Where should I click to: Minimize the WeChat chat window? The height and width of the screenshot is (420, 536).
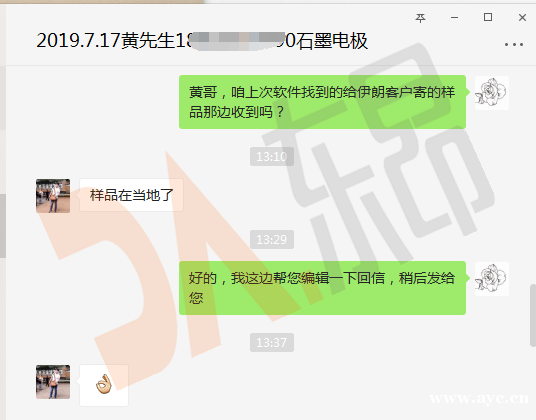[454, 17]
